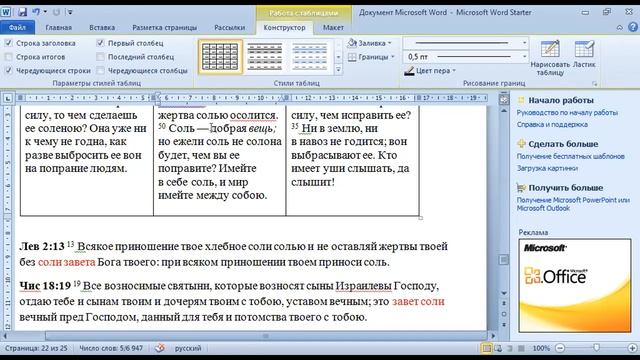Open word count Число слов status
The width and height of the screenshot is (640, 360).
point(111,348)
